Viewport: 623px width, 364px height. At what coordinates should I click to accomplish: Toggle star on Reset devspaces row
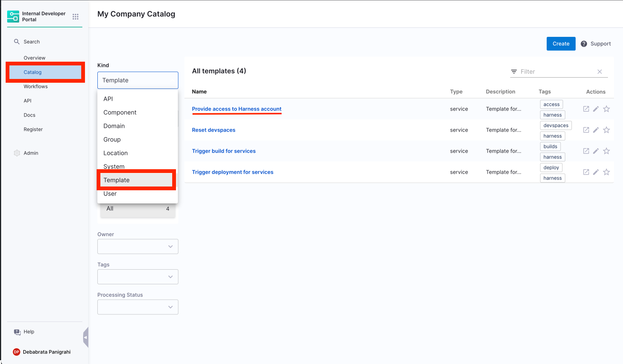click(606, 130)
